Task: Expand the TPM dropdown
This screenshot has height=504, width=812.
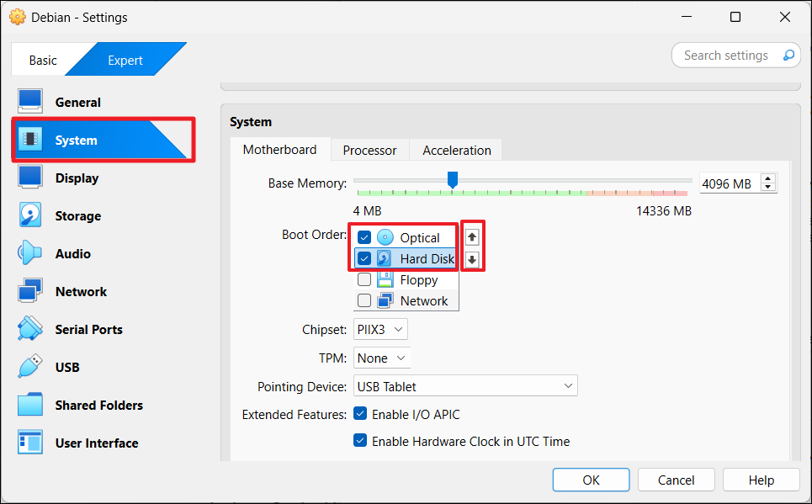Action: [x=381, y=358]
